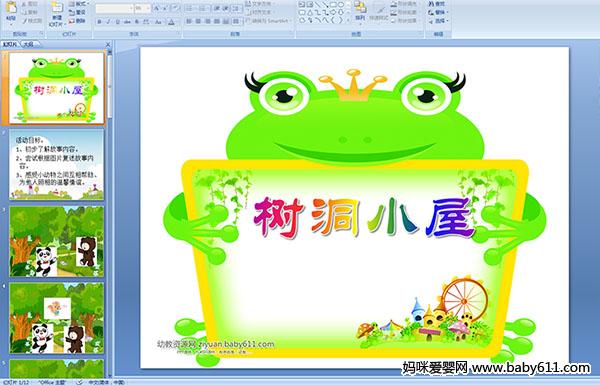Image resolution: width=600 pixels, height=385 pixels.
Task: Toggle Italic formatting
Action: (x=108, y=22)
